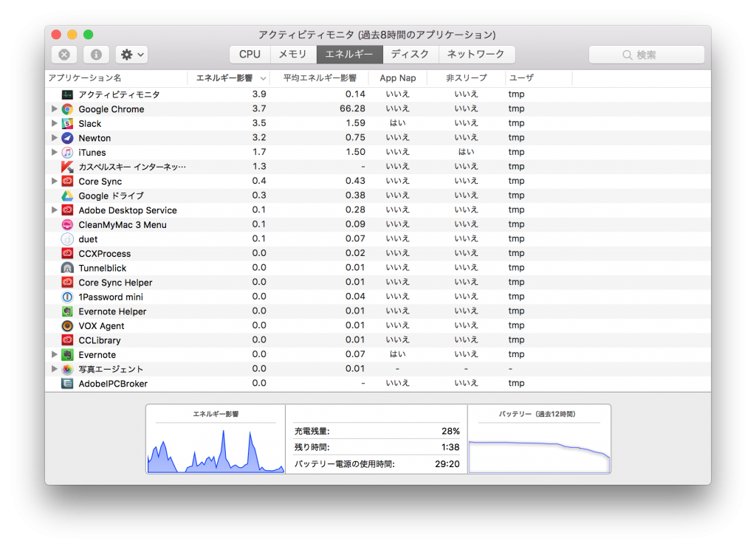Click the yellow minimize window button
756x549 pixels.
tap(72, 35)
